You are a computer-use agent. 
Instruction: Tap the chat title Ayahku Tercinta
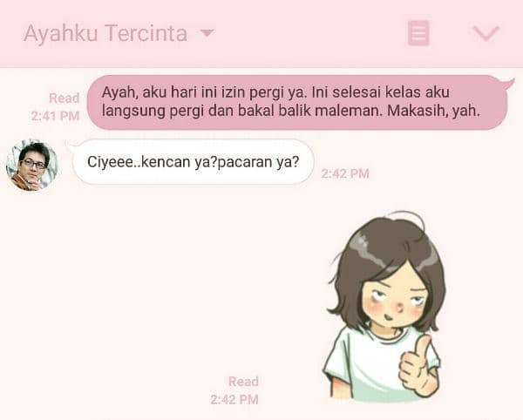[105, 33]
